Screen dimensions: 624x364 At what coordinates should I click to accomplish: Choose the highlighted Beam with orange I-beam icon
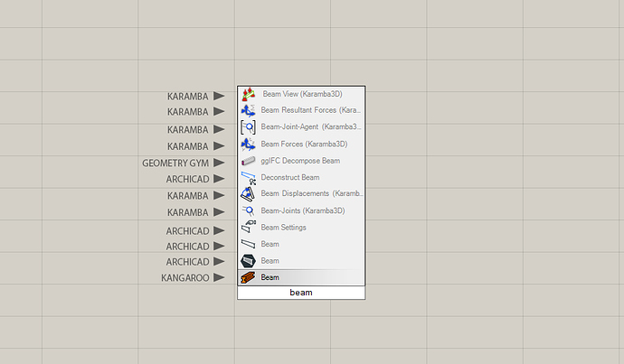301,277
